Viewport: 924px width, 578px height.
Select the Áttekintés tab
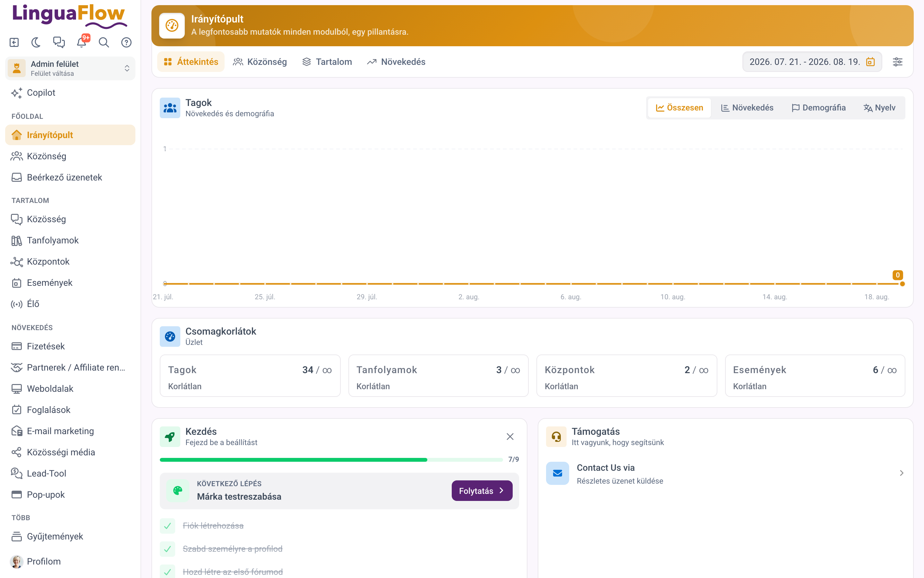tap(191, 62)
